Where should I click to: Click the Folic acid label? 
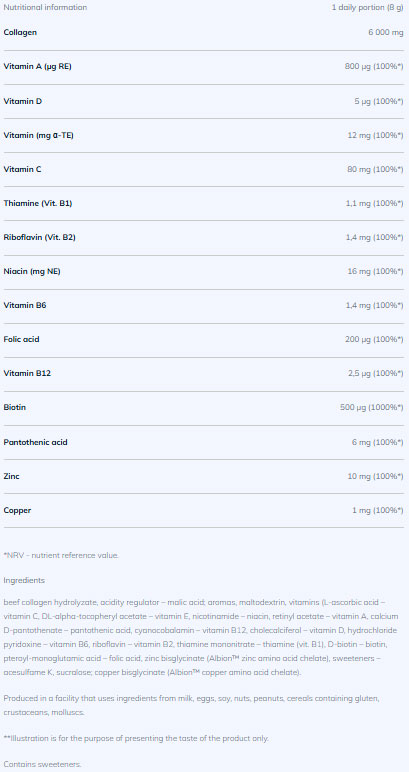pyautogui.click(x=21, y=339)
